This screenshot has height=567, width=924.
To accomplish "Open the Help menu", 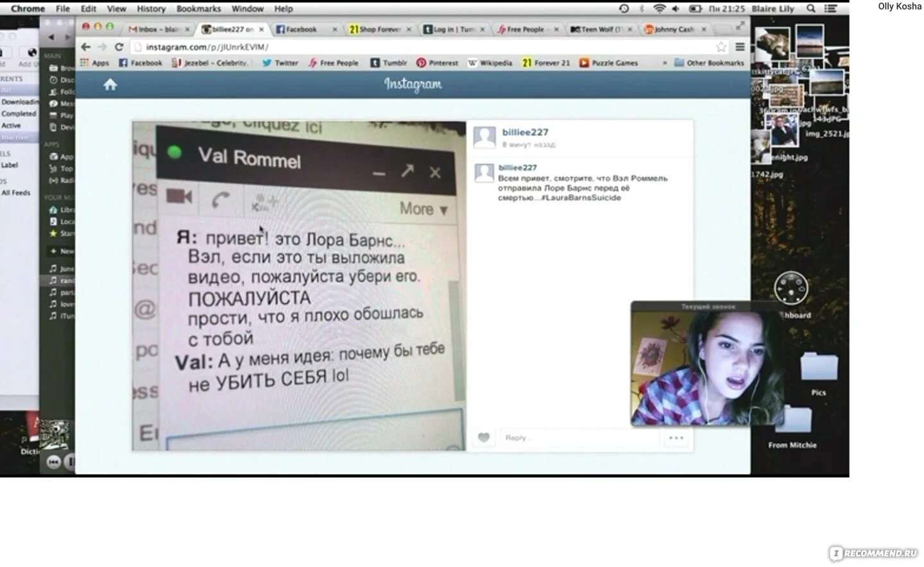I will pos(284,8).
